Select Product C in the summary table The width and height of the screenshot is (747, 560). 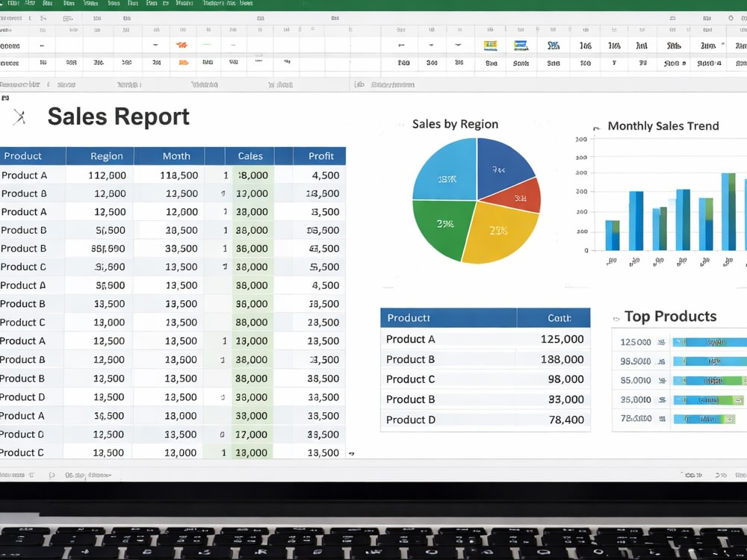click(411, 379)
